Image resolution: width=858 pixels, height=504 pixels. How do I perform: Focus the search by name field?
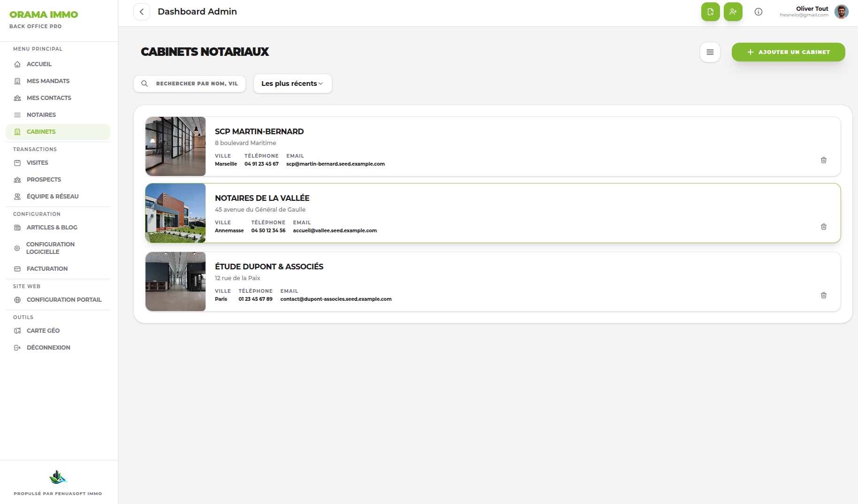coord(190,84)
